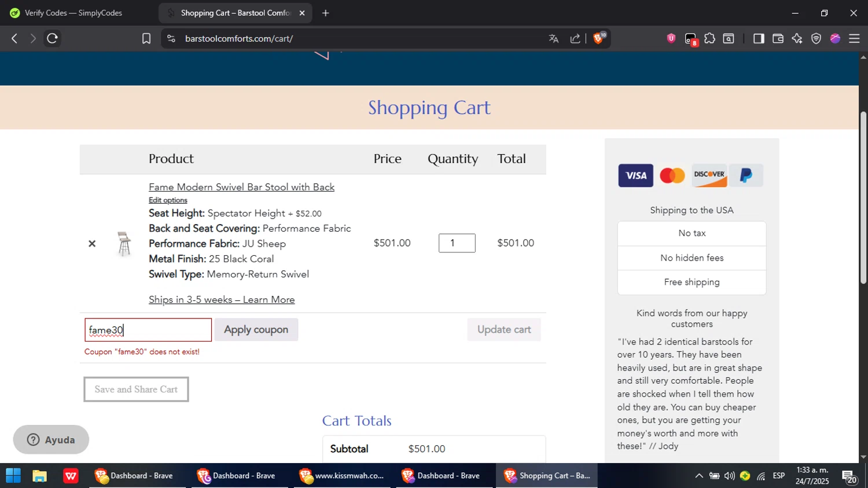Open the notification center icon
The image size is (868, 488).
[849, 476]
